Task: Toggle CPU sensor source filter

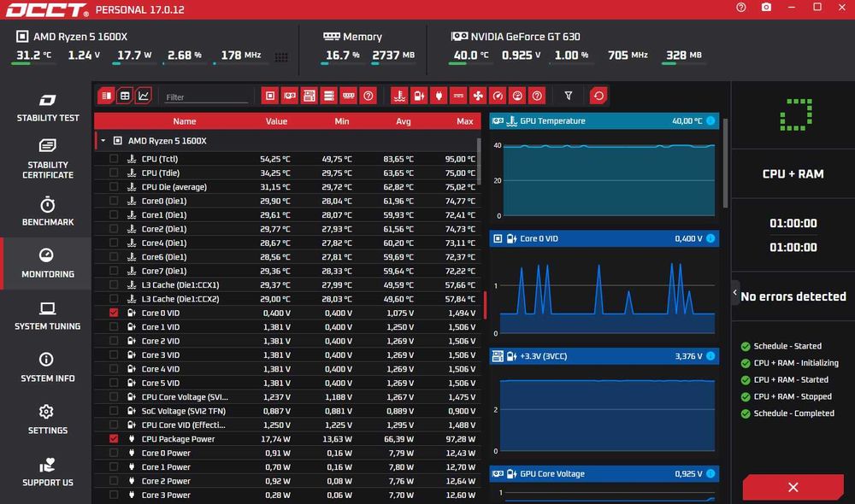Action: pos(270,96)
